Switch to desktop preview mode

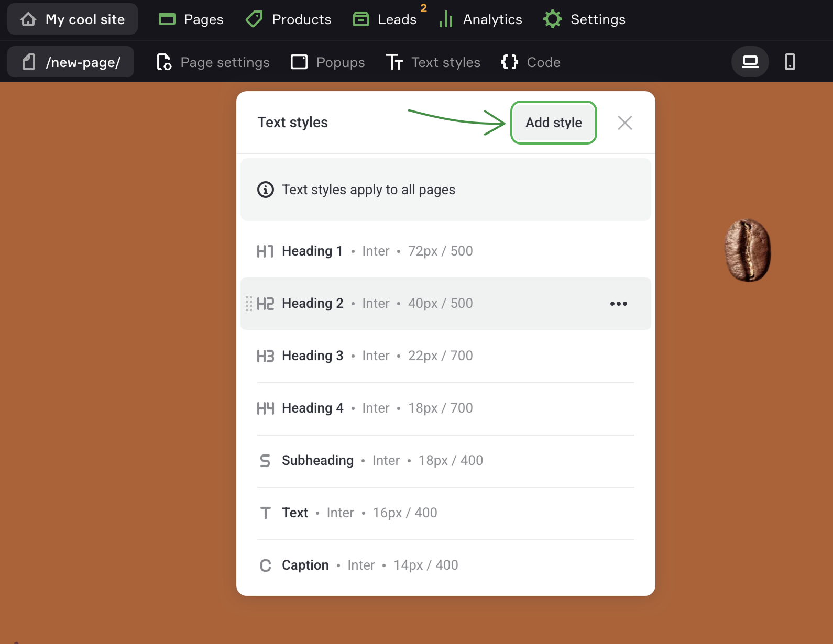click(x=750, y=62)
